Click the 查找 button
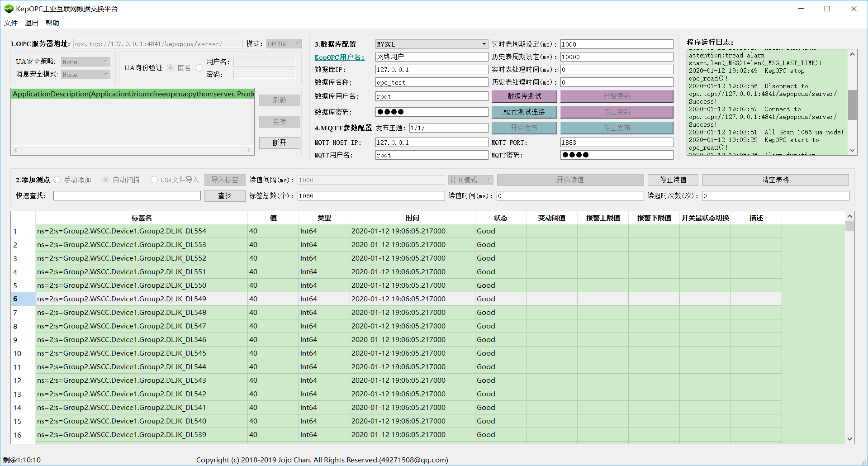The width and height of the screenshot is (868, 466). pyautogui.click(x=225, y=195)
